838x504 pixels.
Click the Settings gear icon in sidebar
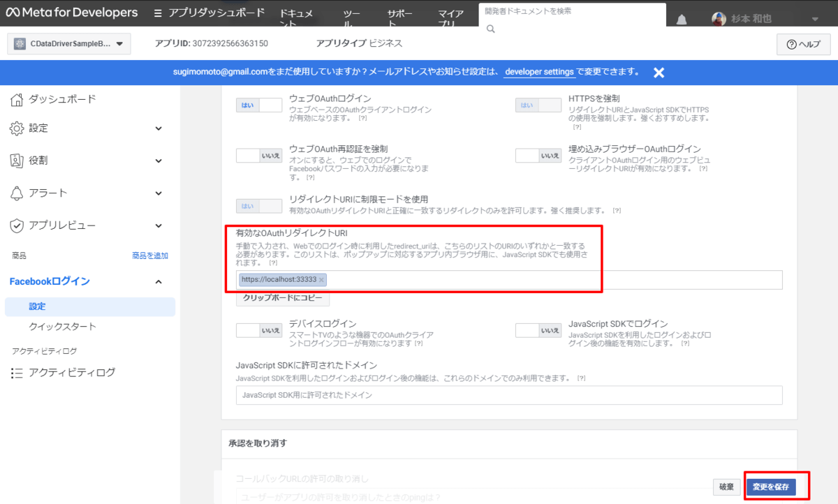17,128
